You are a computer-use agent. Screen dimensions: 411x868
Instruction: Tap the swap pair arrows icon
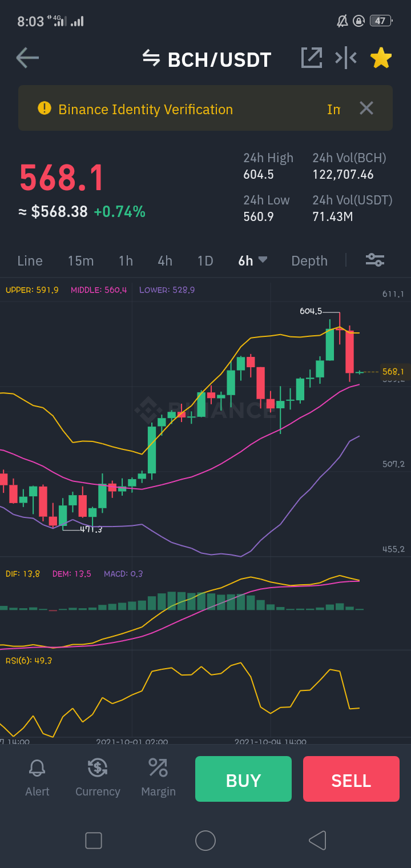(x=151, y=58)
